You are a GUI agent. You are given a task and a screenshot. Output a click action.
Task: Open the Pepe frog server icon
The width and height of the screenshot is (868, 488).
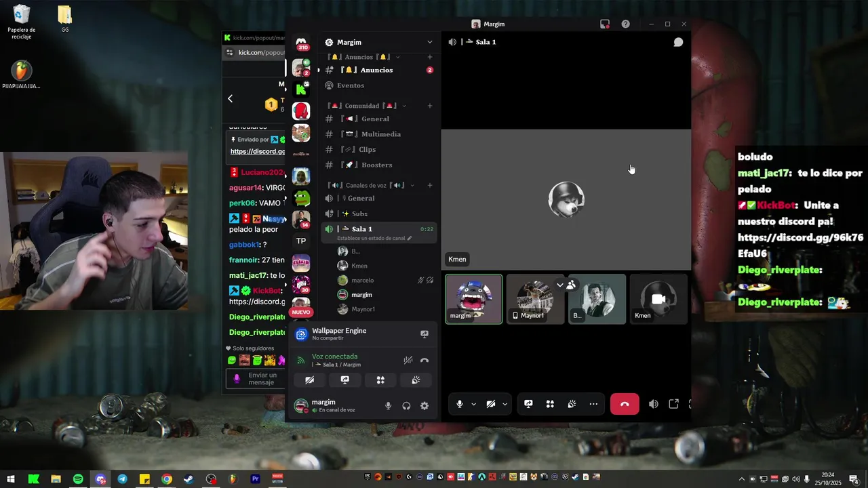(301, 198)
